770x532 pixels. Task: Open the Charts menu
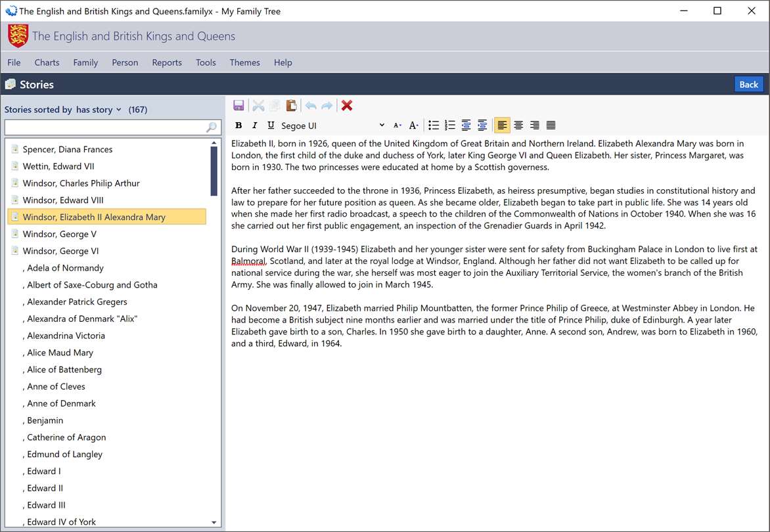[x=47, y=62]
